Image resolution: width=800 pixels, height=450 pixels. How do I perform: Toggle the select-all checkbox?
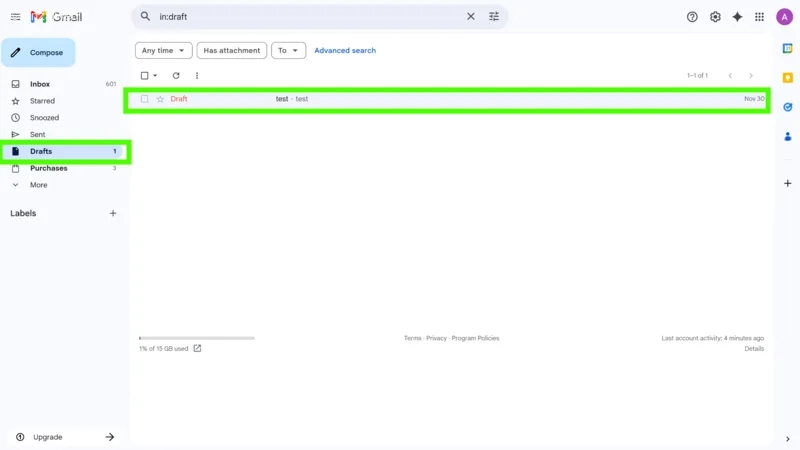click(x=145, y=76)
